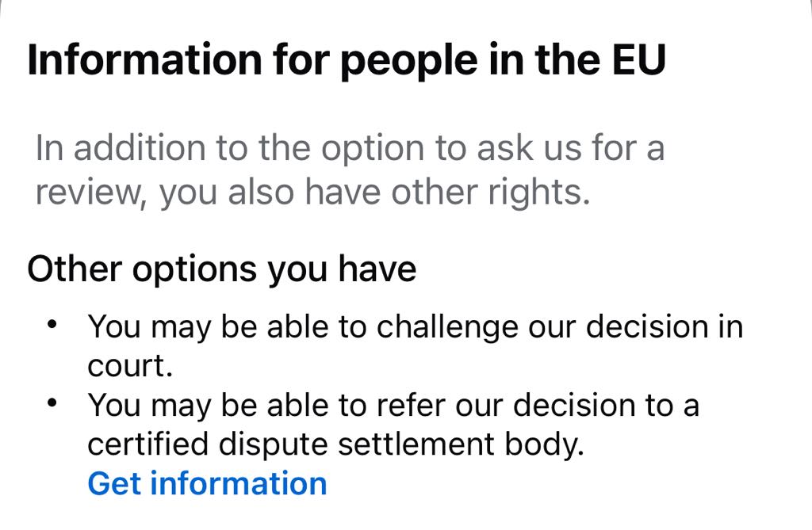Select the first bullet point marker
The image size is (812, 530).
tap(52, 325)
